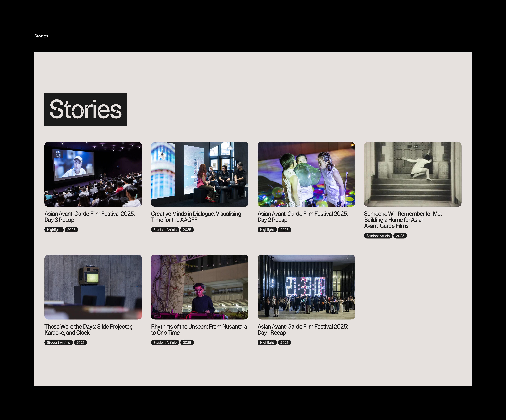
Task: Open the slide projector on pedestal thumbnail
Action: point(93,287)
